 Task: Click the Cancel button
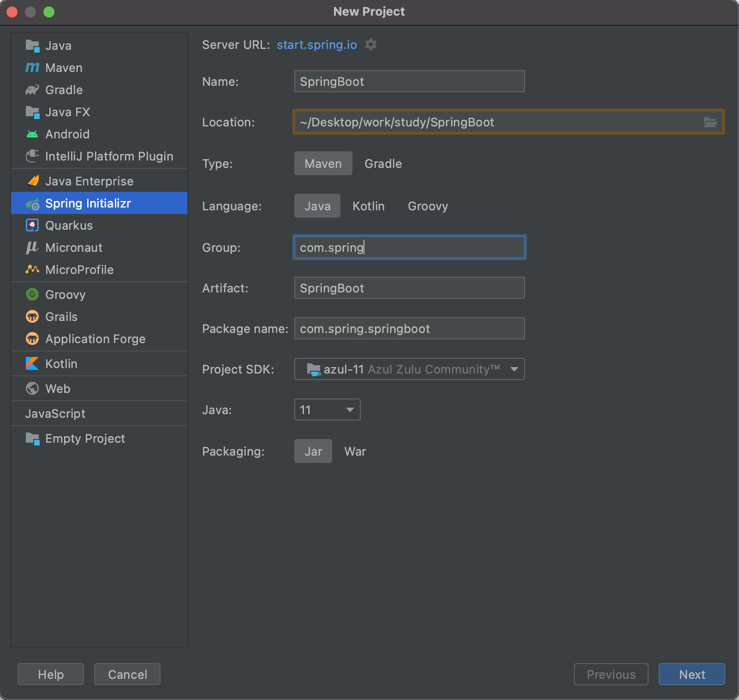tap(127, 674)
